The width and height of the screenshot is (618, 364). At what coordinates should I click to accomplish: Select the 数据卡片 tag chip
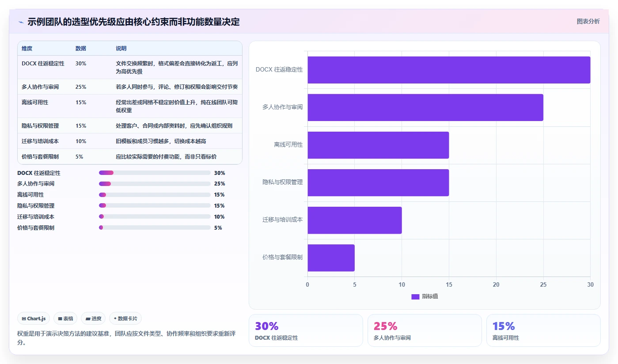[125, 318]
